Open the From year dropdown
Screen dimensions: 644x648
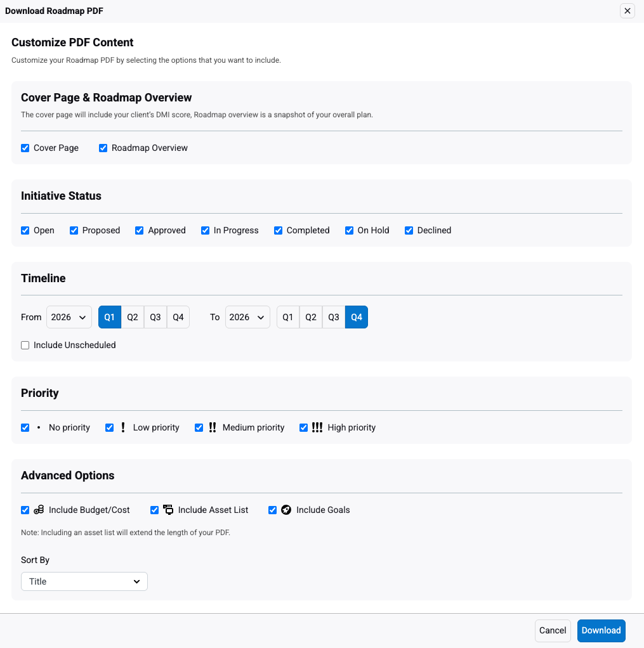pyautogui.click(x=69, y=317)
